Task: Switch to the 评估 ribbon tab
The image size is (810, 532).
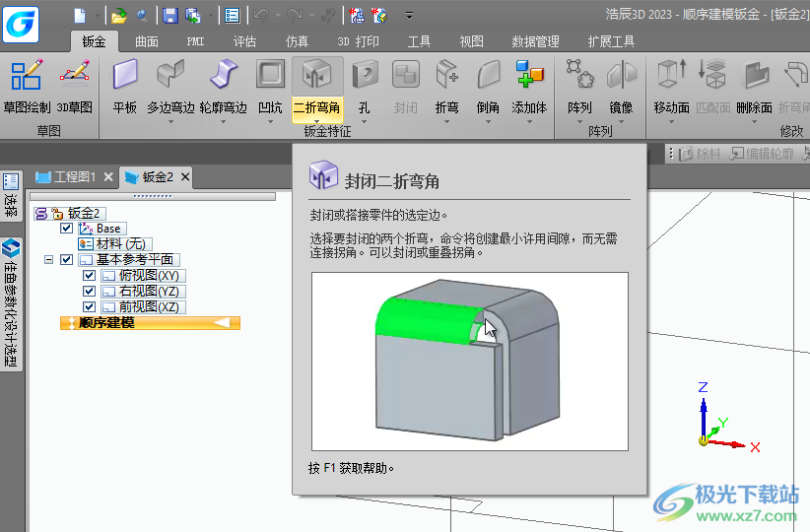Action: tap(244, 41)
